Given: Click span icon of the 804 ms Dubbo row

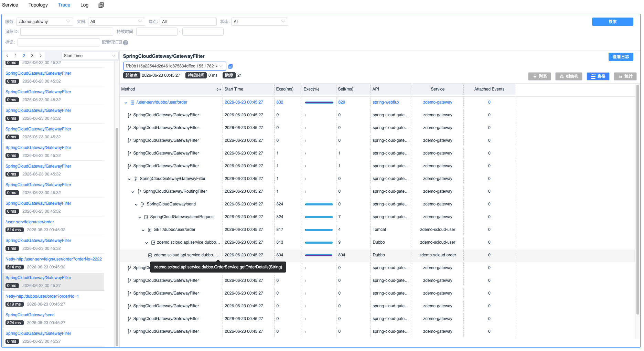Looking at the screenshot, I should 150,255.
